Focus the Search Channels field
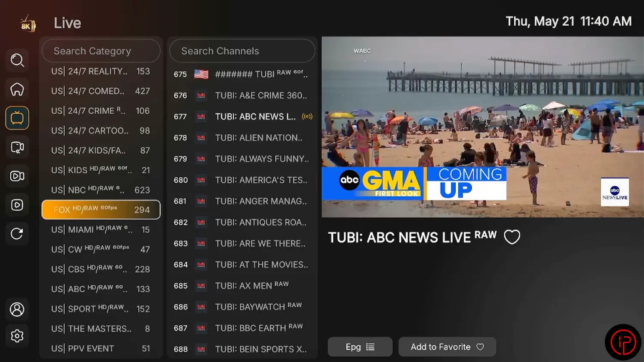The height and width of the screenshot is (362, 644). click(x=242, y=51)
